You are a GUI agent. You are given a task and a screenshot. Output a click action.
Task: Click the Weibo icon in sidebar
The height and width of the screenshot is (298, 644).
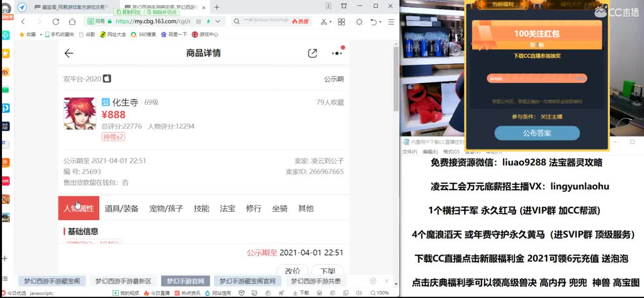tap(5, 72)
